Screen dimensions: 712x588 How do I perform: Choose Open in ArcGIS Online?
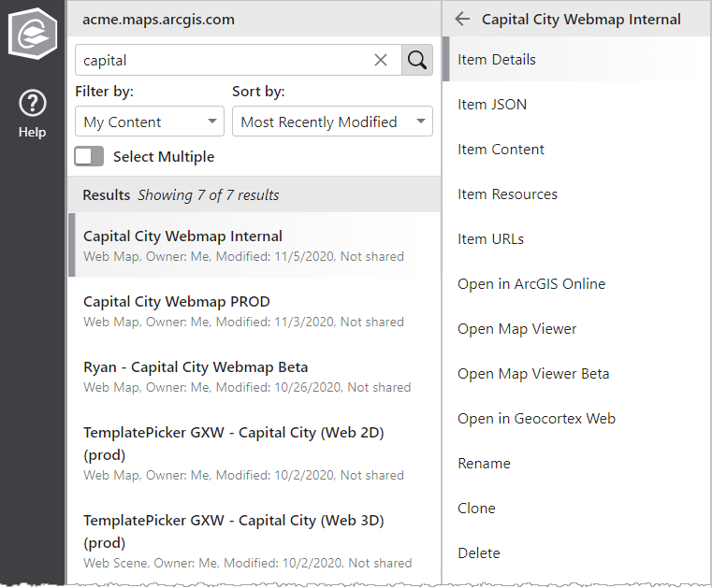(576, 284)
